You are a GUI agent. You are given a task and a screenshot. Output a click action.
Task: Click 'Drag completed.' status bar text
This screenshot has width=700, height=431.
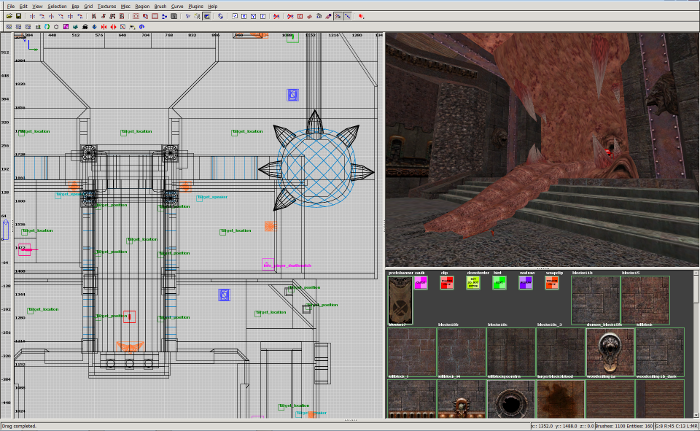(19, 426)
